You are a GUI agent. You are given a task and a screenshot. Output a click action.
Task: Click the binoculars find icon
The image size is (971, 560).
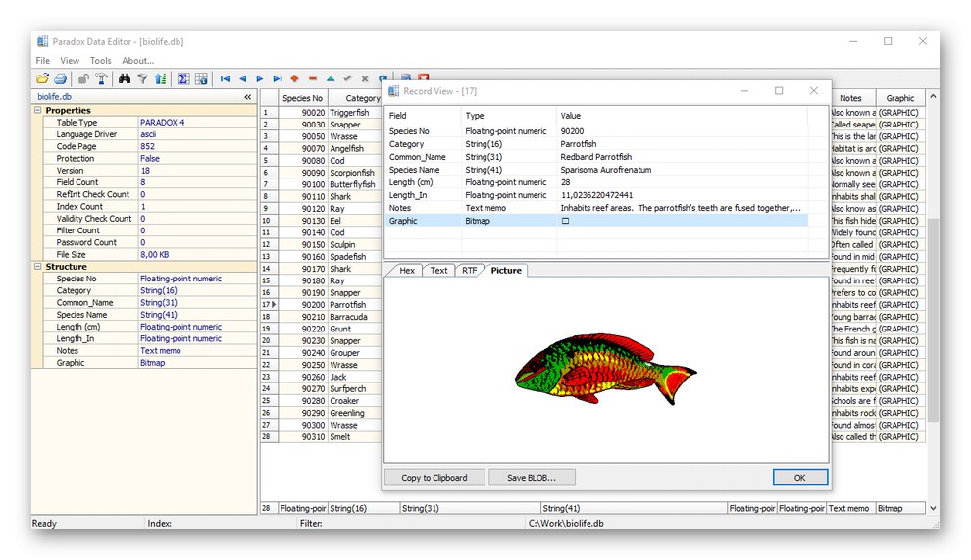coord(125,78)
